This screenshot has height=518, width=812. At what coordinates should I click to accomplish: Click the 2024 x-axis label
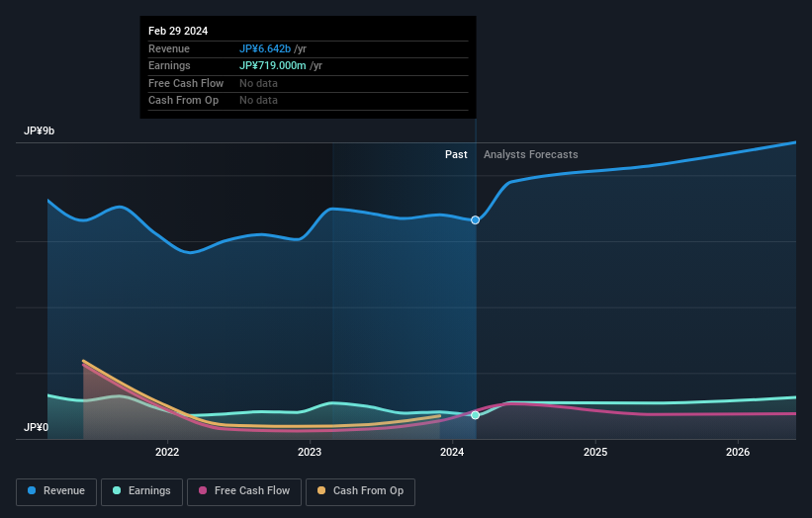pyautogui.click(x=452, y=452)
